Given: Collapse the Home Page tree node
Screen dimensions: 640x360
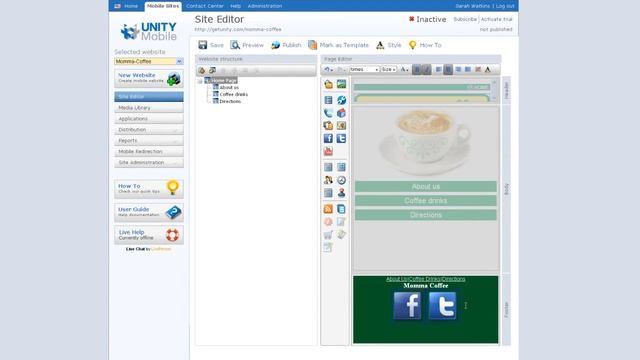Looking at the screenshot, I should (200, 81).
